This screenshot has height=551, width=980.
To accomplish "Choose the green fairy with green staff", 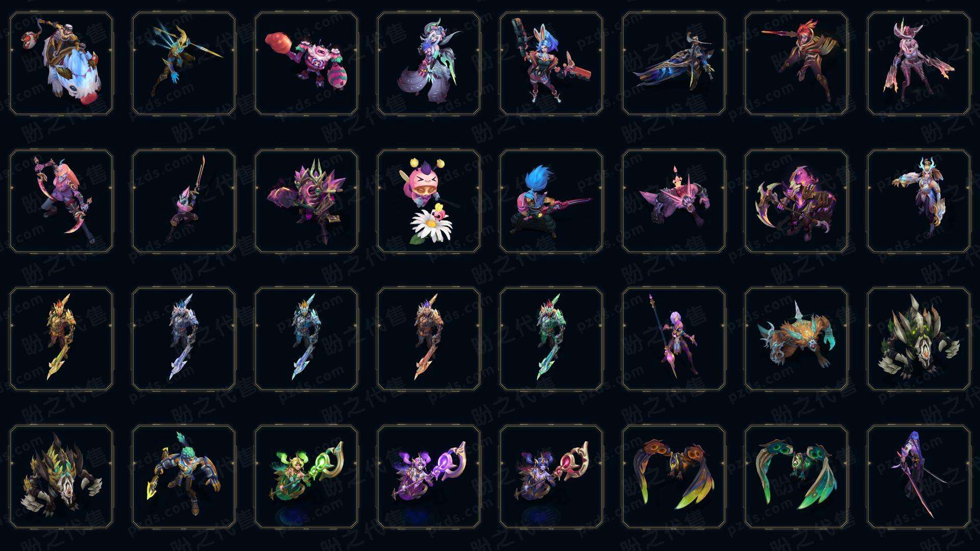I will [306, 477].
